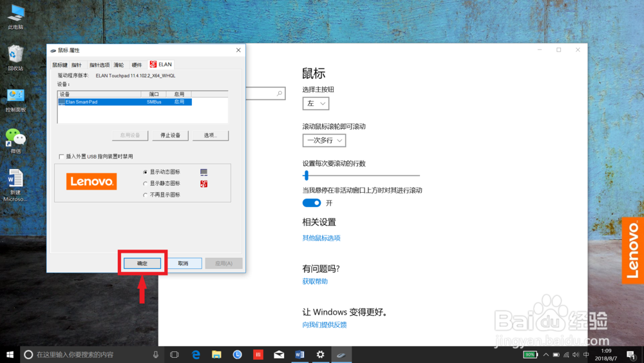Open the 获取帮助 link

315,282
